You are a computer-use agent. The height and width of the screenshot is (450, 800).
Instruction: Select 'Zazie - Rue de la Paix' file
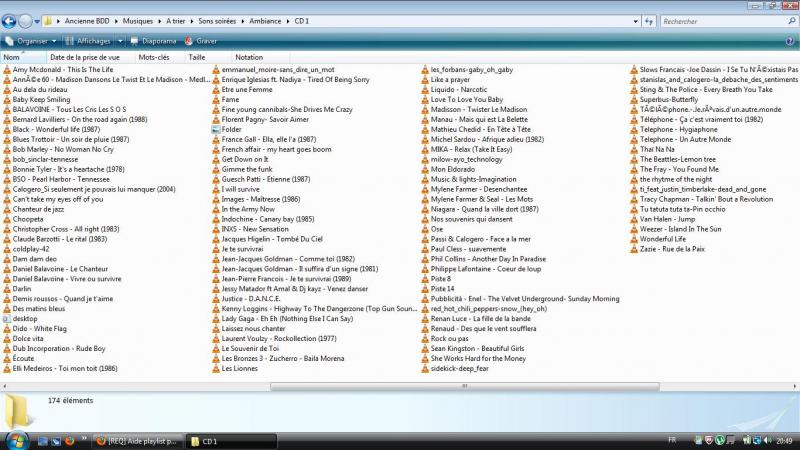pos(667,249)
